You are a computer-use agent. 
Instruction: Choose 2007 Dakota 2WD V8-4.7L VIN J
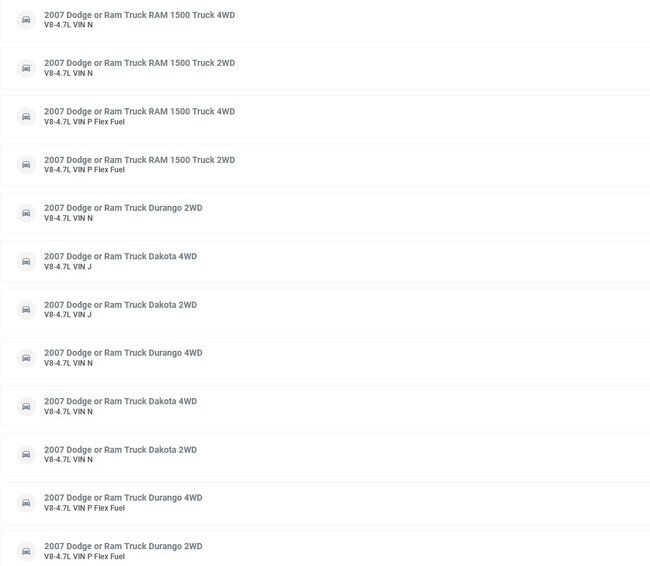(325, 310)
